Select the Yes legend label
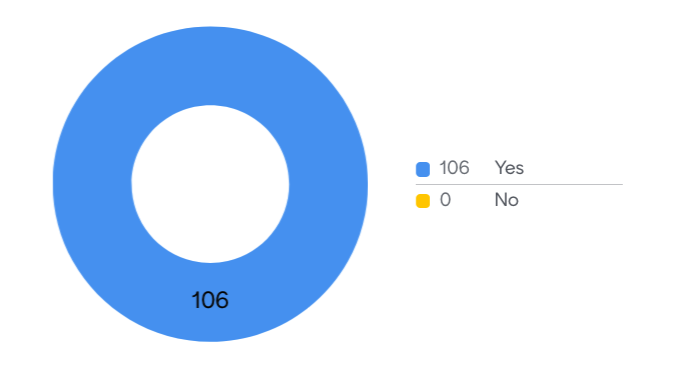Screen dimensions: 683x381 click(509, 168)
